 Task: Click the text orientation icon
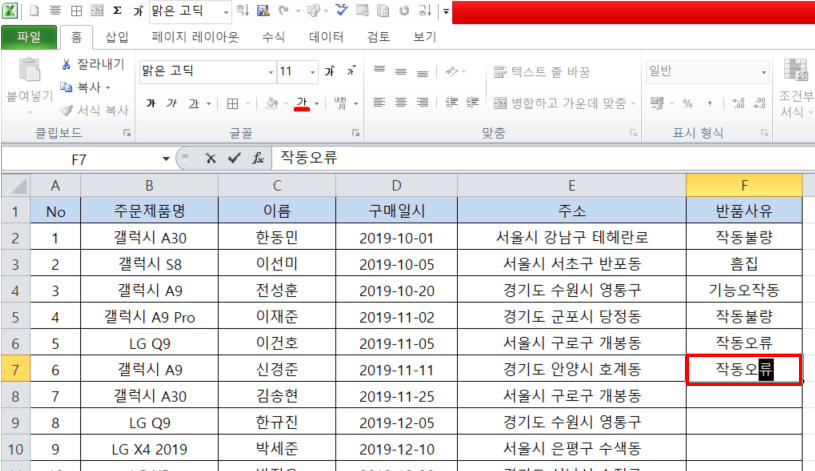[452, 71]
